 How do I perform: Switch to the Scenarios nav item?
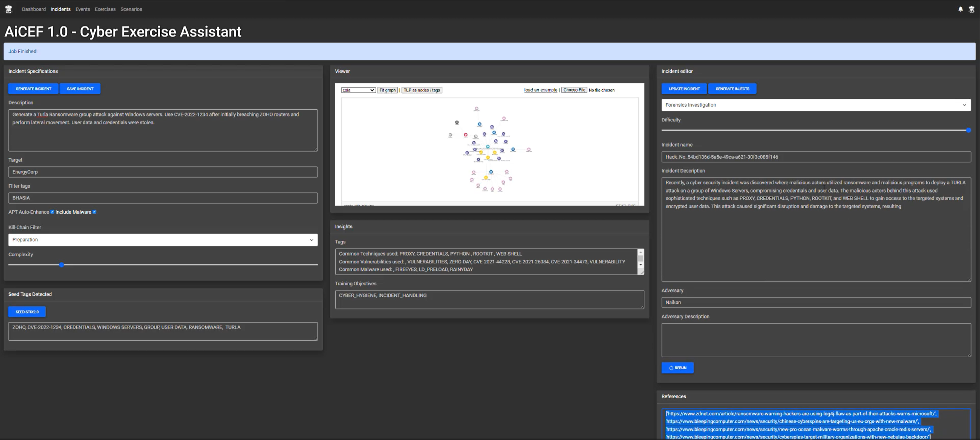pyautogui.click(x=131, y=9)
